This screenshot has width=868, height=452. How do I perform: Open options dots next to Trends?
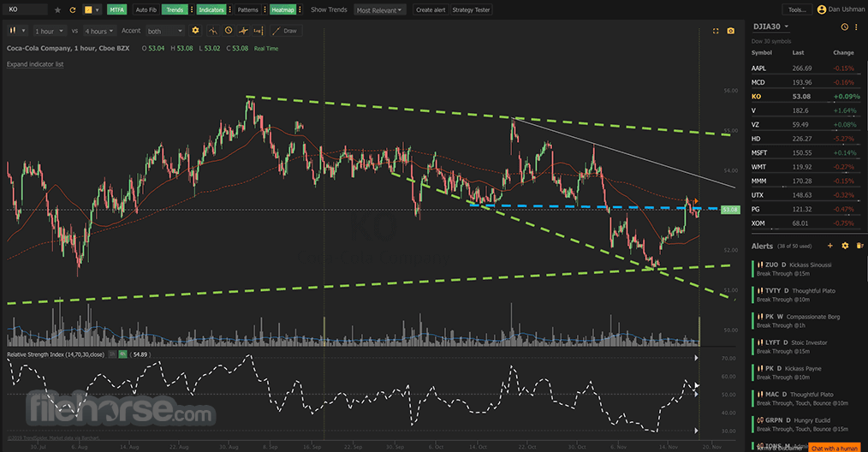[192, 10]
